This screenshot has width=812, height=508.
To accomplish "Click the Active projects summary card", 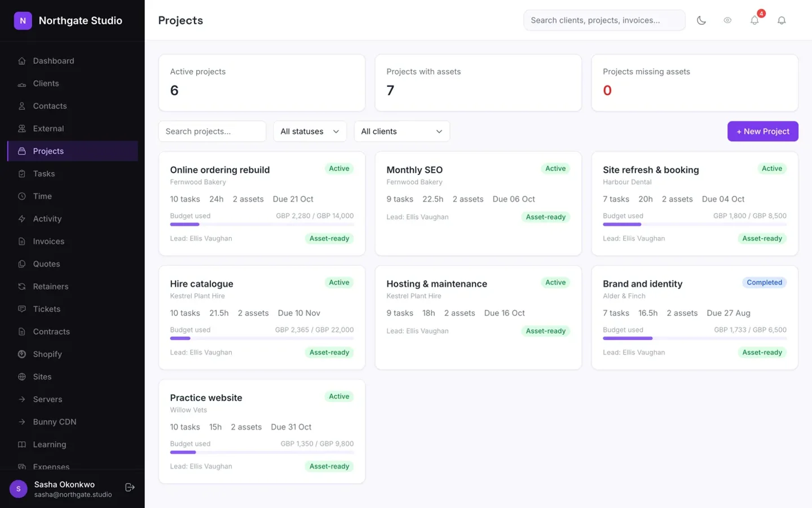I will tap(262, 83).
